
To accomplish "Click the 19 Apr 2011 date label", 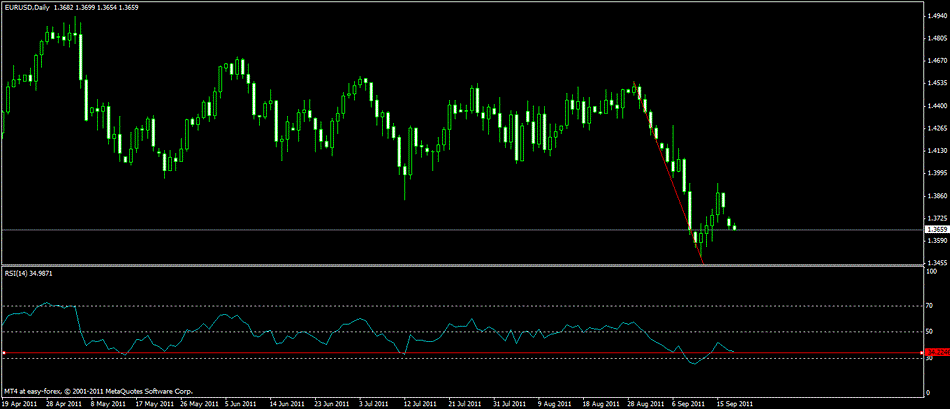I will 20,404.
